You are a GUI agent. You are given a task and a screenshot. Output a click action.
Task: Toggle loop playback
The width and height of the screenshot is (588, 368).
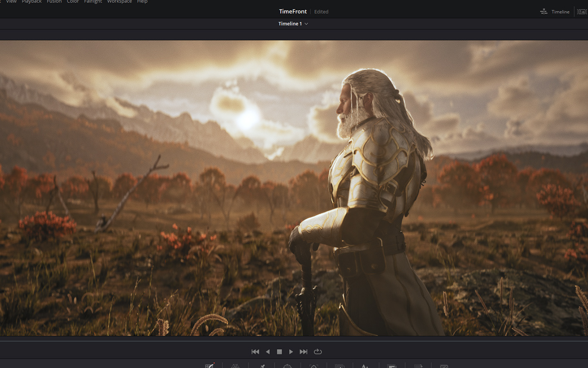click(318, 352)
